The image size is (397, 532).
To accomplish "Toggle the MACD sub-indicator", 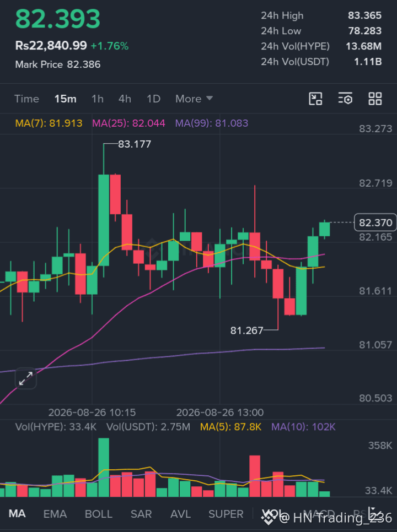I will (319, 513).
